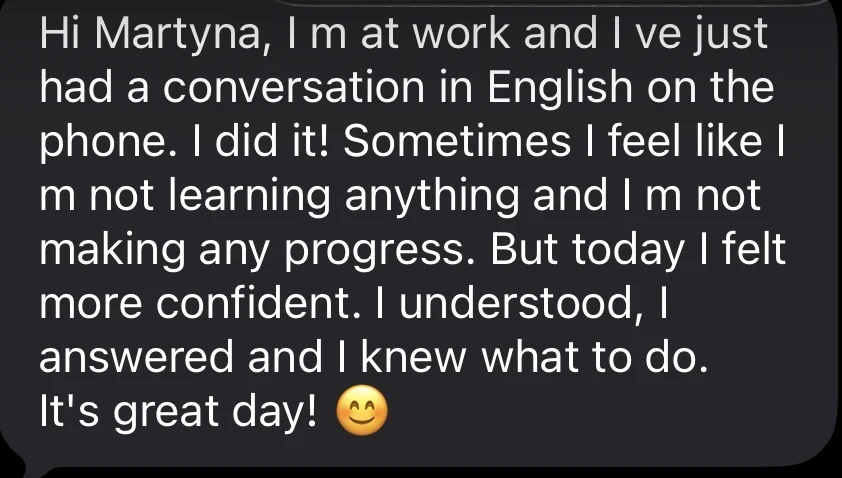Image resolution: width=842 pixels, height=478 pixels.
Task: Click the word "work" in the first line
Action: click(461, 34)
